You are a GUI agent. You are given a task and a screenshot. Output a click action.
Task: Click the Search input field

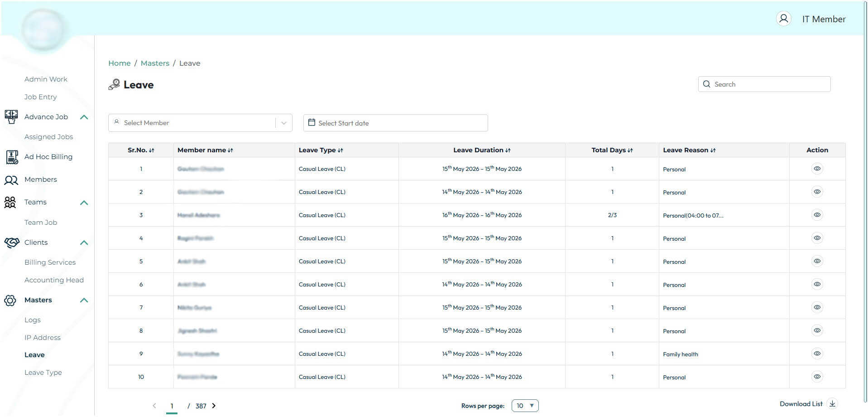(x=764, y=84)
